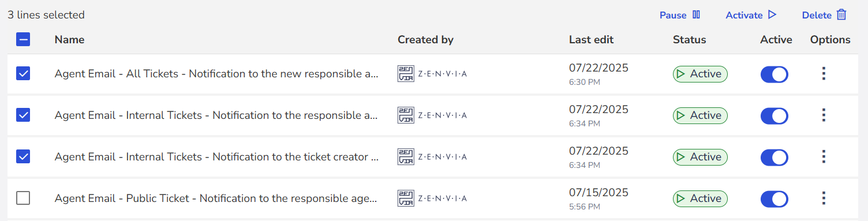The width and height of the screenshot is (868, 221).
Task: Click Active status badge in first row
Action: pos(700,74)
